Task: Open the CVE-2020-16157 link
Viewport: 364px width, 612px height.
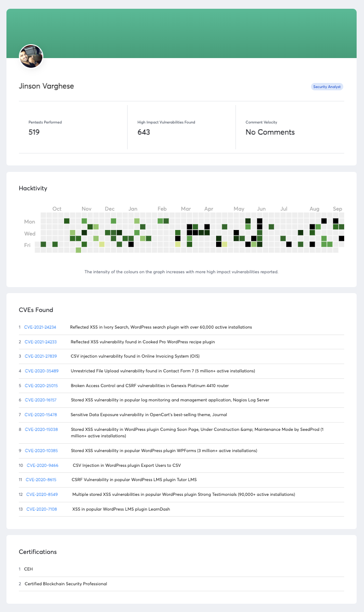Action: pos(41,400)
